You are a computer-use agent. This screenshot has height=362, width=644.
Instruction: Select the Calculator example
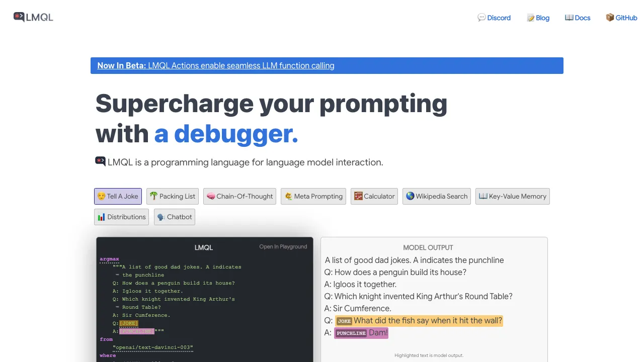click(374, 196)
